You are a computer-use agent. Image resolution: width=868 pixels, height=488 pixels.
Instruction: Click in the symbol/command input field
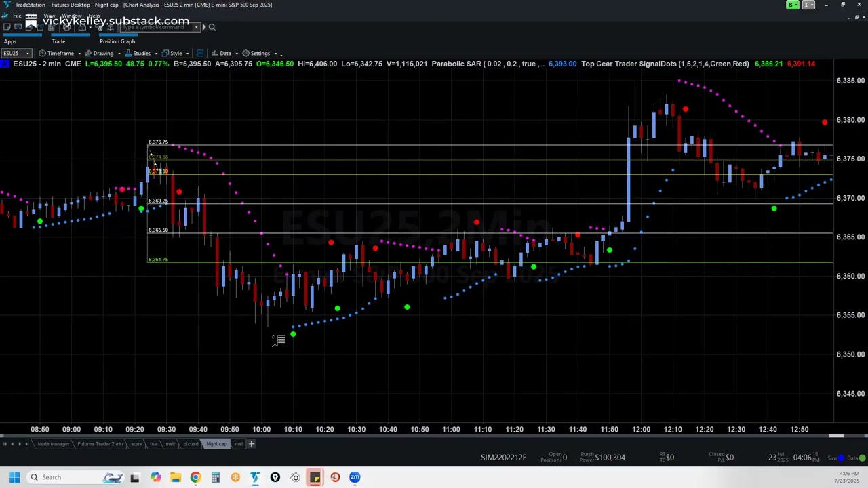(157, 27)
